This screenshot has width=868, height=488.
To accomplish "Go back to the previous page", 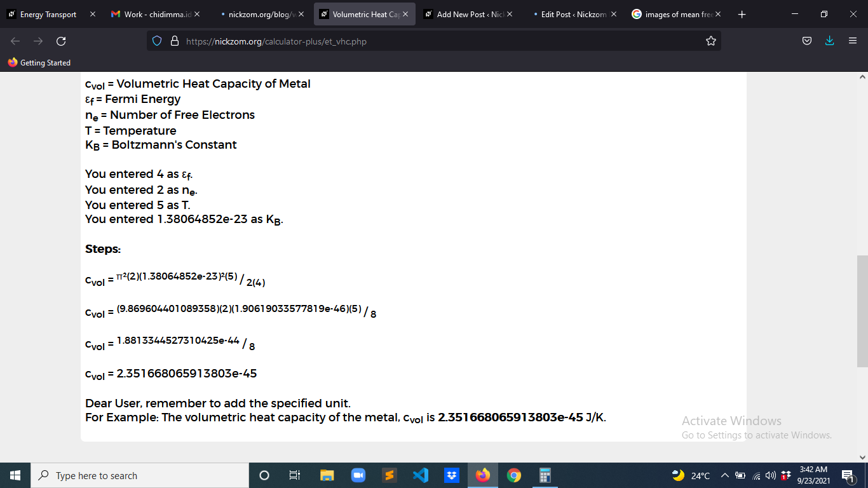I will click(15, 41).
